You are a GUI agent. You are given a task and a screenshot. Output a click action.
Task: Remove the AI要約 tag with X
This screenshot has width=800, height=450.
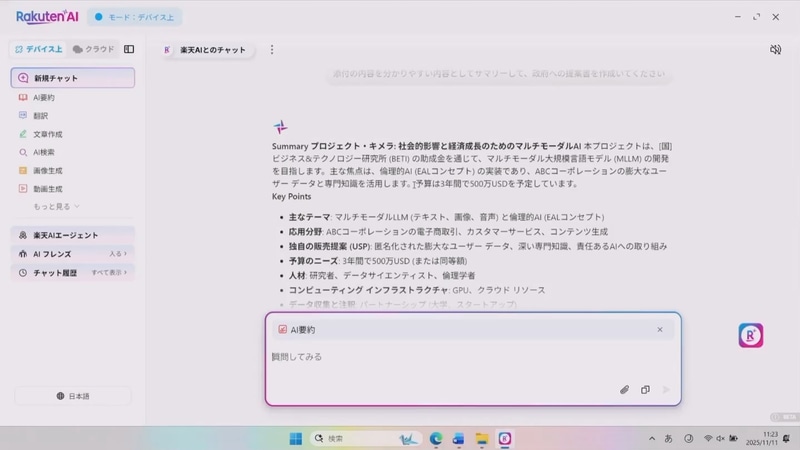pyautogui.click(x=660, y=330)
